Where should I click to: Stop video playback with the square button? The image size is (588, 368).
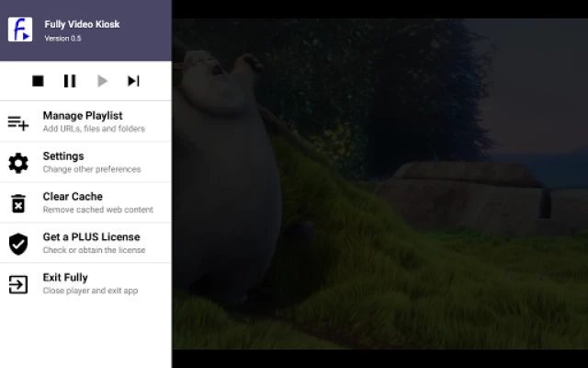click(x=38, y=81)
